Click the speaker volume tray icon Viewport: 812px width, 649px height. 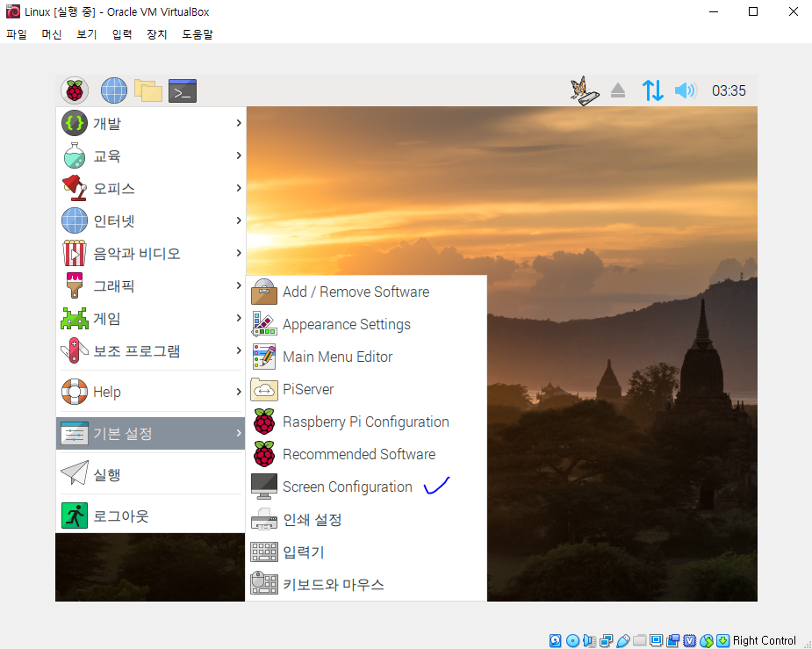click(686, 90)
